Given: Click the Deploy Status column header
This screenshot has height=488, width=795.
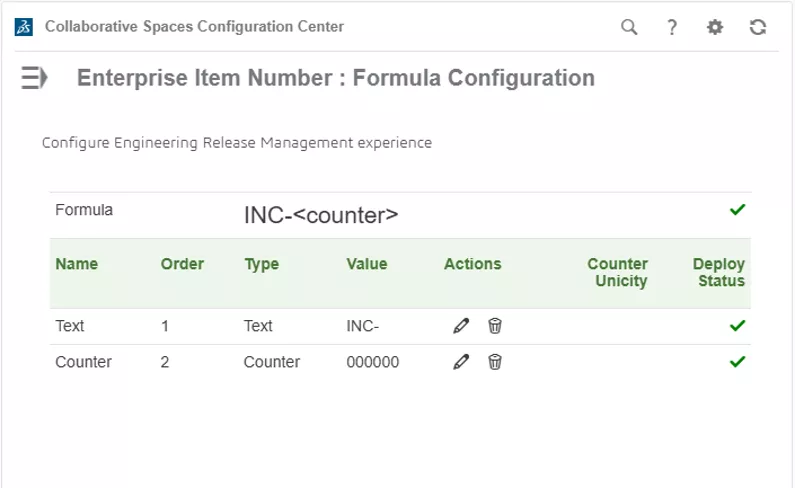Looking at the screenshot, I should [718, 272].
